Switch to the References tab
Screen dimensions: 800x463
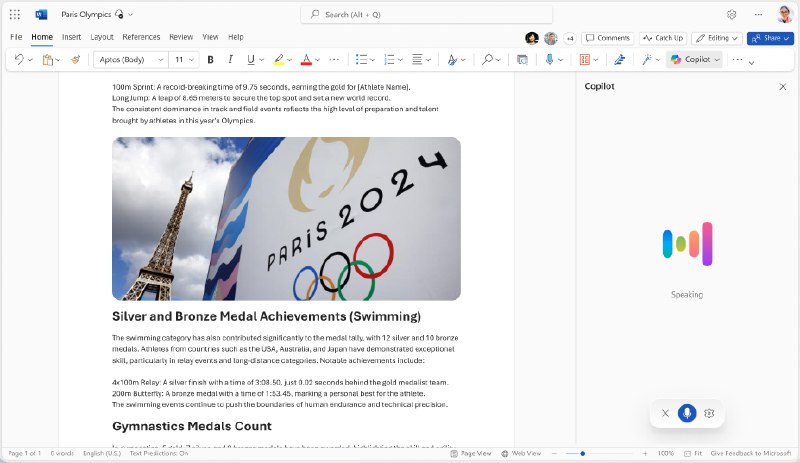point(141,37)
